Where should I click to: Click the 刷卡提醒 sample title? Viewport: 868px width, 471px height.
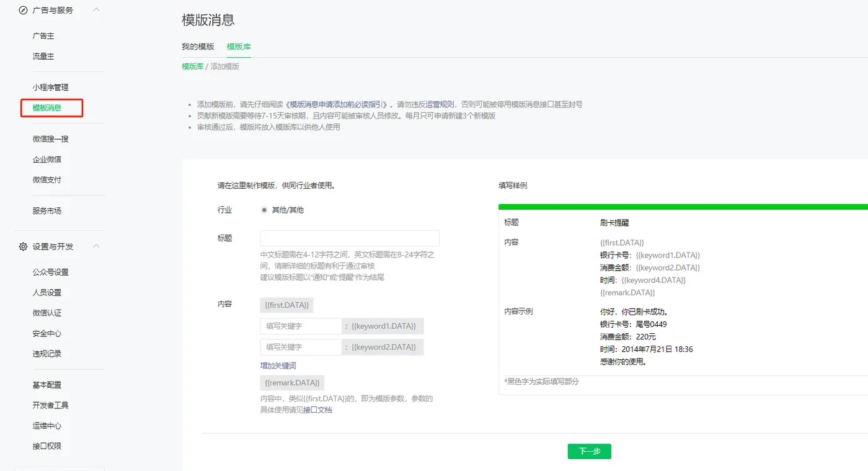click(614, 222)
